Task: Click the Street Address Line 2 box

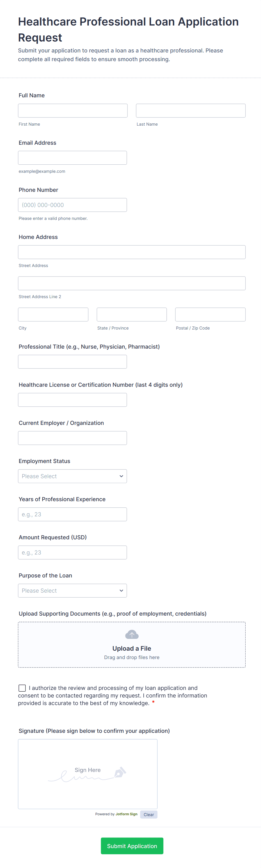Action: 132,283
